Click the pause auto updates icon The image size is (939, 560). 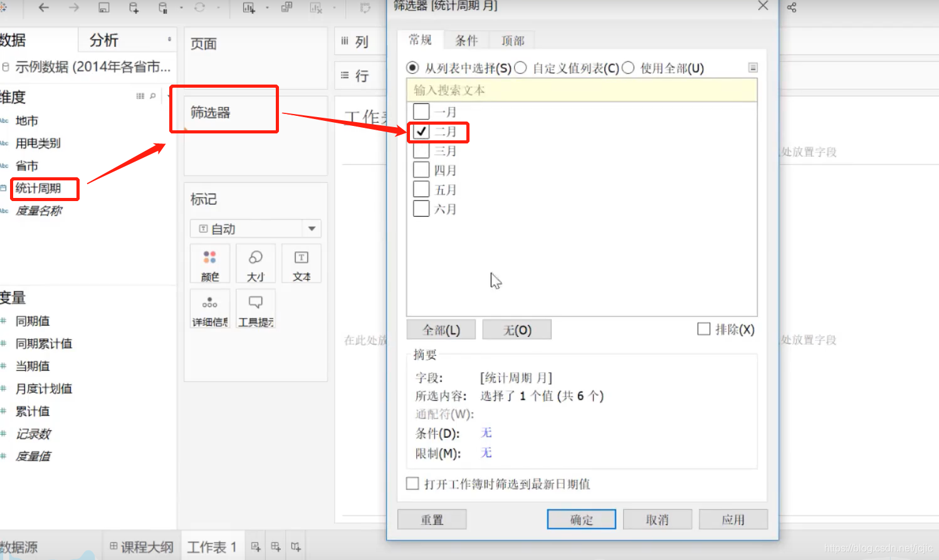click(x=163, y=8)
